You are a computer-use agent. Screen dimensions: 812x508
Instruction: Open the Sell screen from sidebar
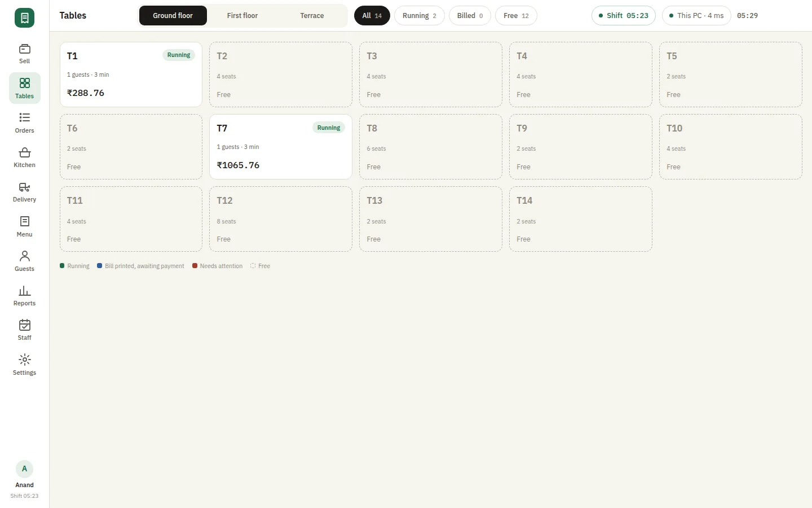(24, 54)
